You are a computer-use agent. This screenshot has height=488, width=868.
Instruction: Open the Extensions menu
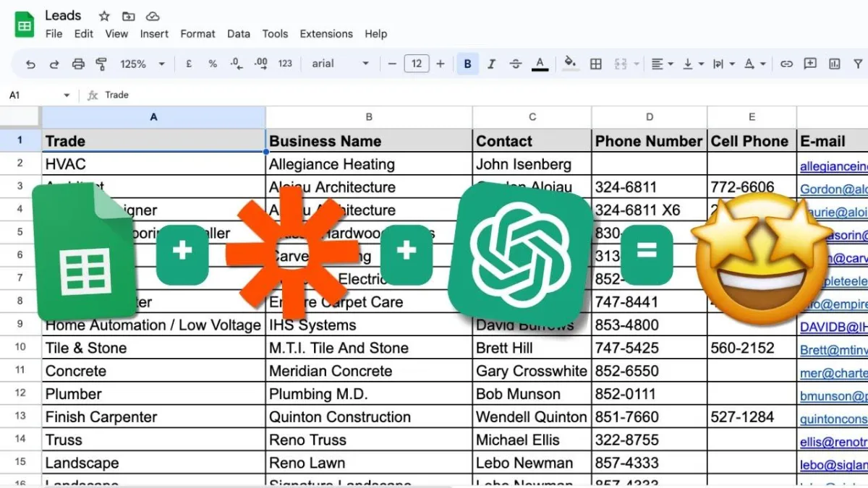pos(326,34)
